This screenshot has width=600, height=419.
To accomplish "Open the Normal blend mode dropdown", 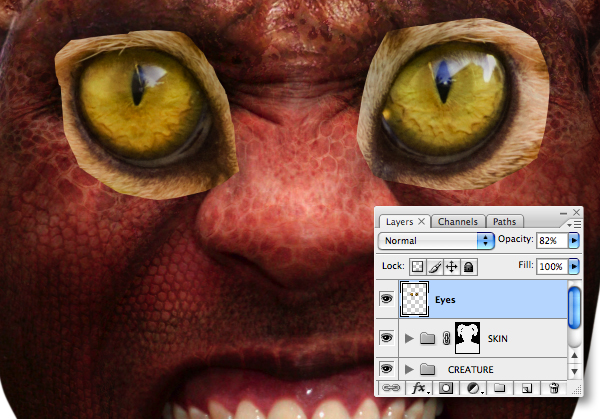I will (436, 241).
